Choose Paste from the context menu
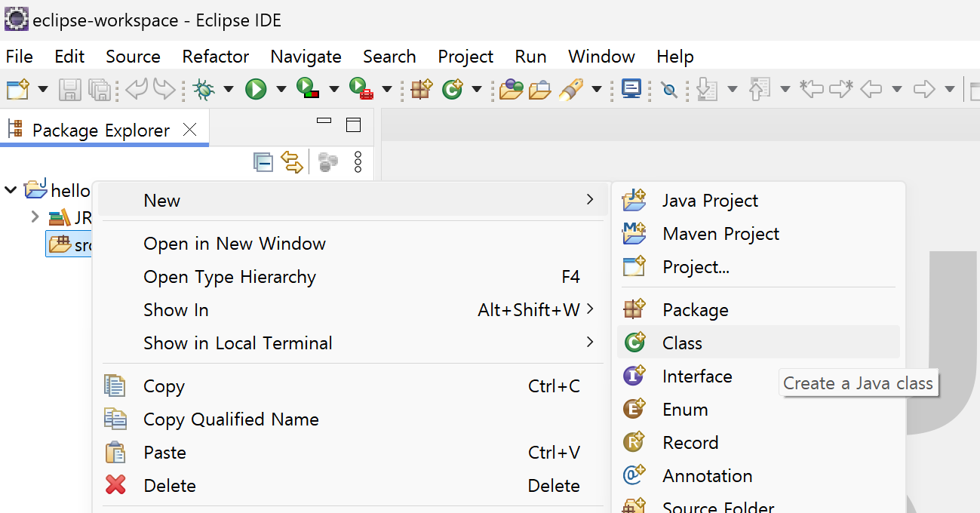The image size is (980, 513). pos(353,453)
